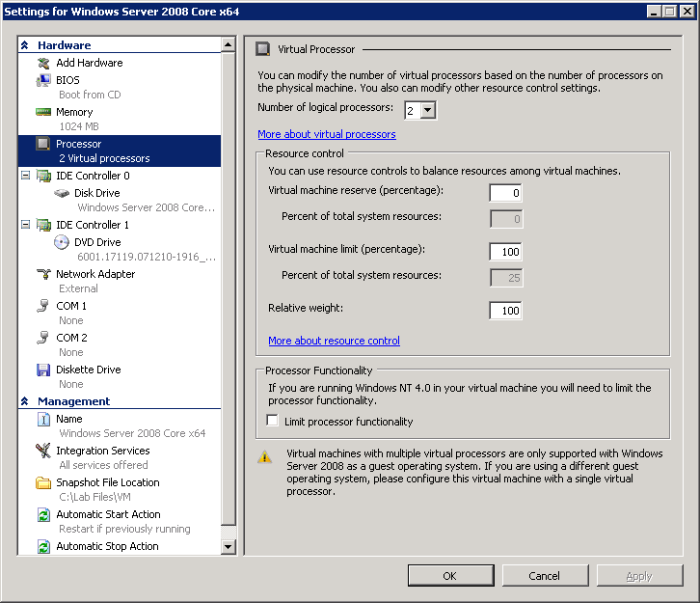Click 'C:\Lab Files\VM' snapshot path text
The height and width of the screenshot is (603, 700).
click(x=94, y=497)
